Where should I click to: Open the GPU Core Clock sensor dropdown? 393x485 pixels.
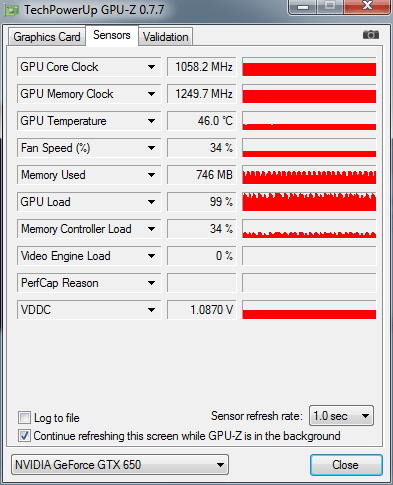coord(151,67)
